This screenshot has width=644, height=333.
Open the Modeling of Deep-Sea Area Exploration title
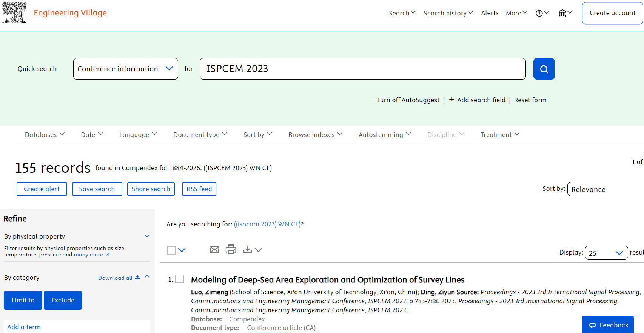328,280
